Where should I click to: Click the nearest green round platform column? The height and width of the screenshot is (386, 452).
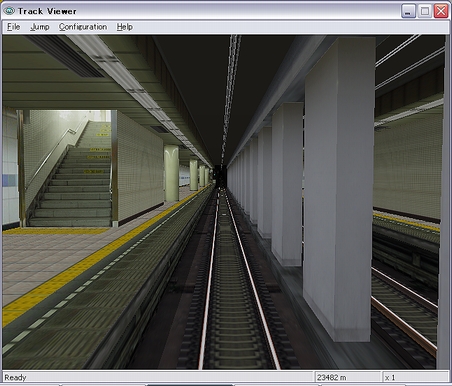point(171,173)
